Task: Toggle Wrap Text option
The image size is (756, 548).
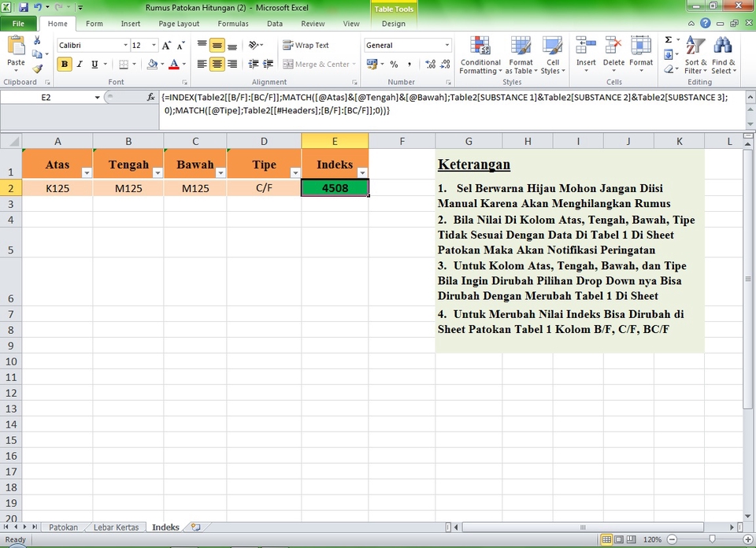Action: [306, 46]
